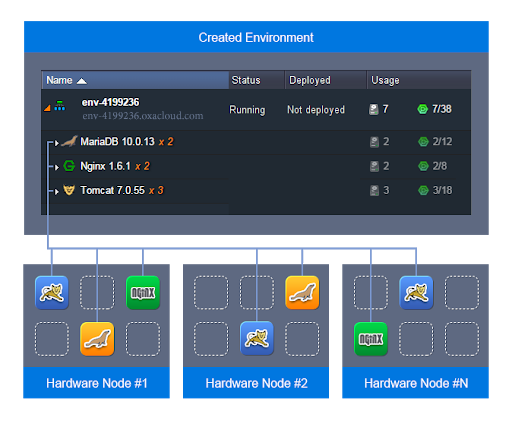
Task: Click the Tomcat icon in Hardware Node #N
Action: point(416,293)
